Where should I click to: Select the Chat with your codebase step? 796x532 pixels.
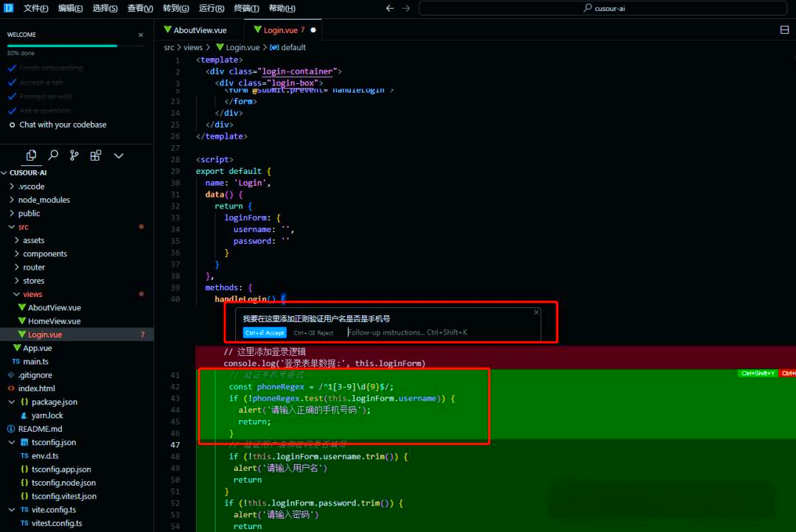click(x=63, y=125)
